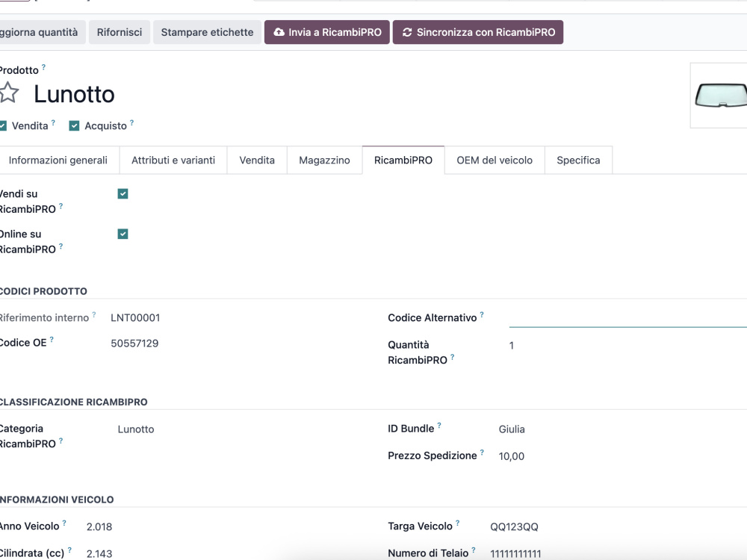The width and height of the screenshot is (747, 560).
Task: Open help tooltip next to ID Bundle
Action: pos(439,426)
